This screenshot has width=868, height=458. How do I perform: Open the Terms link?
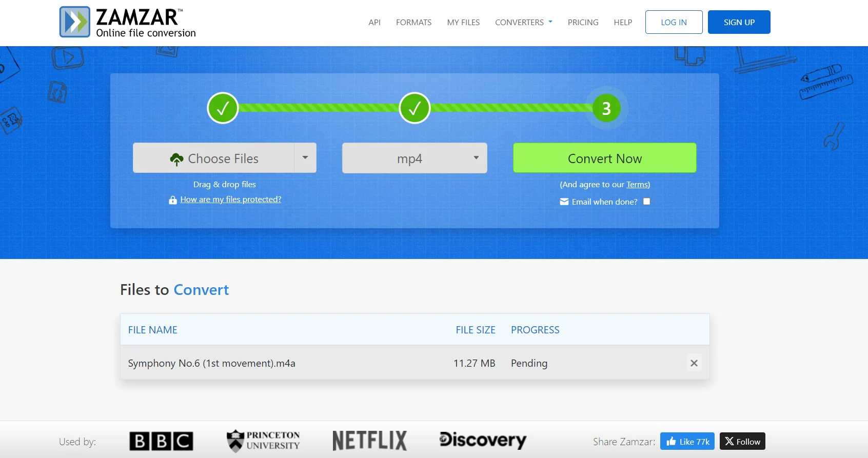point(637,185)
